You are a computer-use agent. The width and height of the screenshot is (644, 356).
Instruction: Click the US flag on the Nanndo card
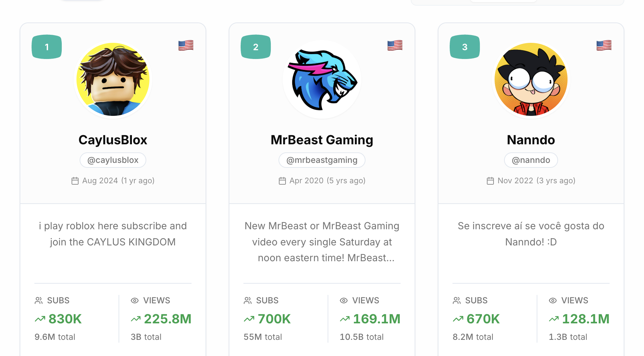point(604,45)
